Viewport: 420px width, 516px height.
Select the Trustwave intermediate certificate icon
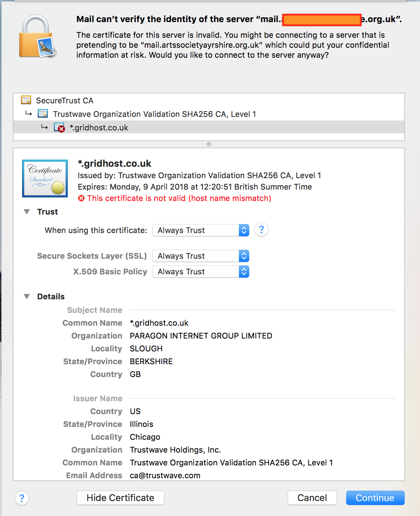pyautogui.click(x=43, y=114)
